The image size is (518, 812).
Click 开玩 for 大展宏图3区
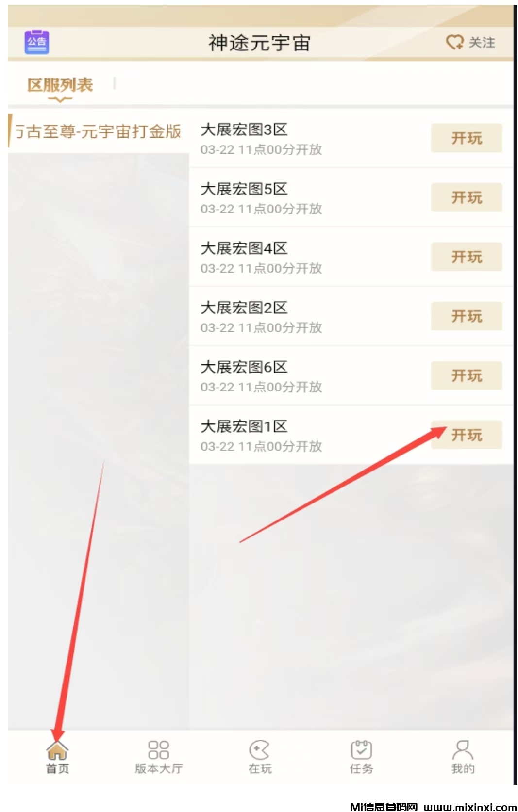pos(467,138)
